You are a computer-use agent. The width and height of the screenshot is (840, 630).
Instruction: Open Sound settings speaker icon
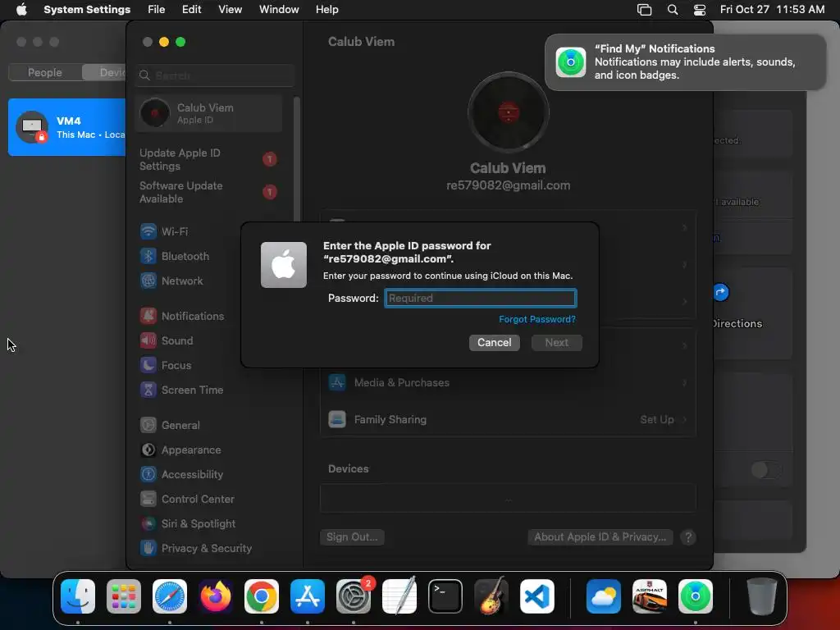pyautogui.click(x=148, y=340)
